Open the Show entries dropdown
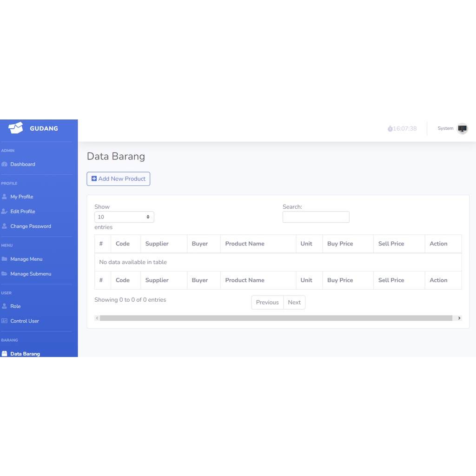Image resolution: width=476 pixels, height=476 pixels. pos(124,217)
